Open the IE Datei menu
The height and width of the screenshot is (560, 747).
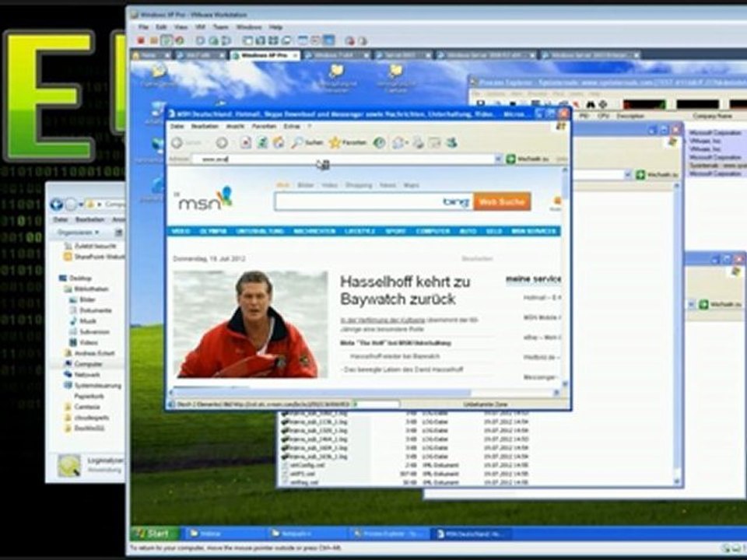(x=177, y=126)
